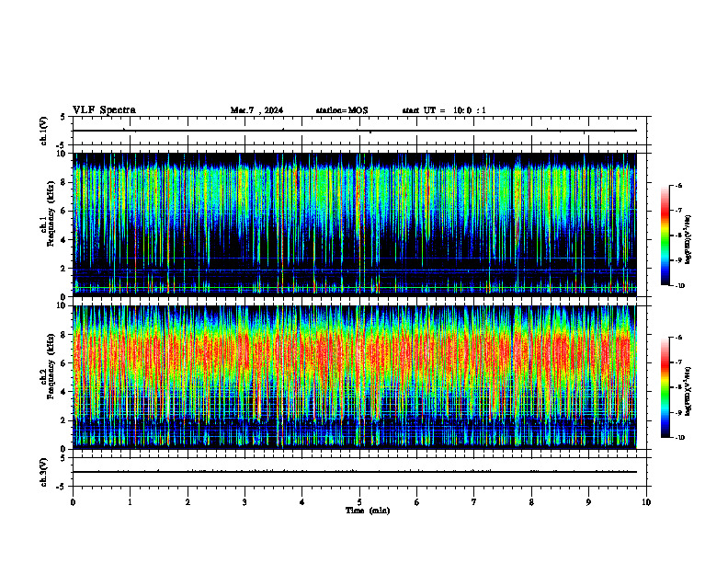
Task: Click the ch.1 "Frequency (kHz)" axis label
Action: pos(51,214)
